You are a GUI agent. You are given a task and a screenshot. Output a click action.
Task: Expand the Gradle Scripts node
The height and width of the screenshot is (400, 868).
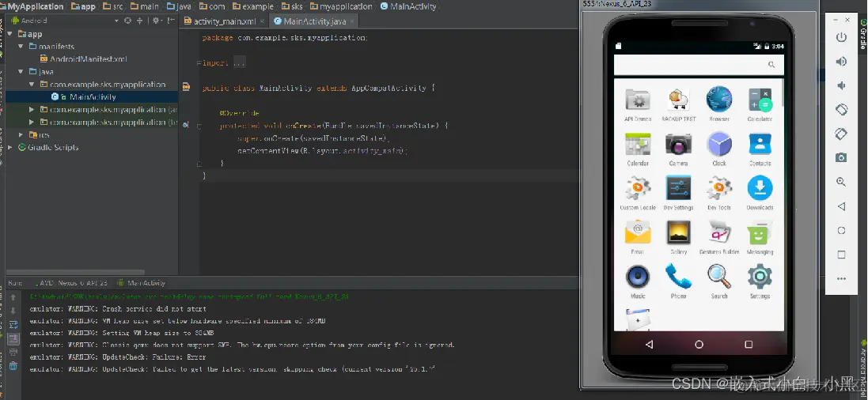click(x=10, y=147)
